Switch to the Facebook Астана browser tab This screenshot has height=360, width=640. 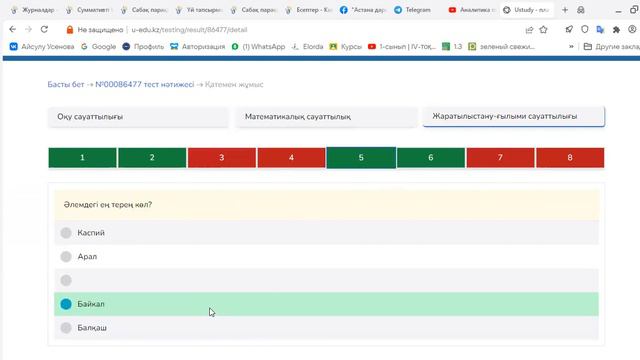363,10
